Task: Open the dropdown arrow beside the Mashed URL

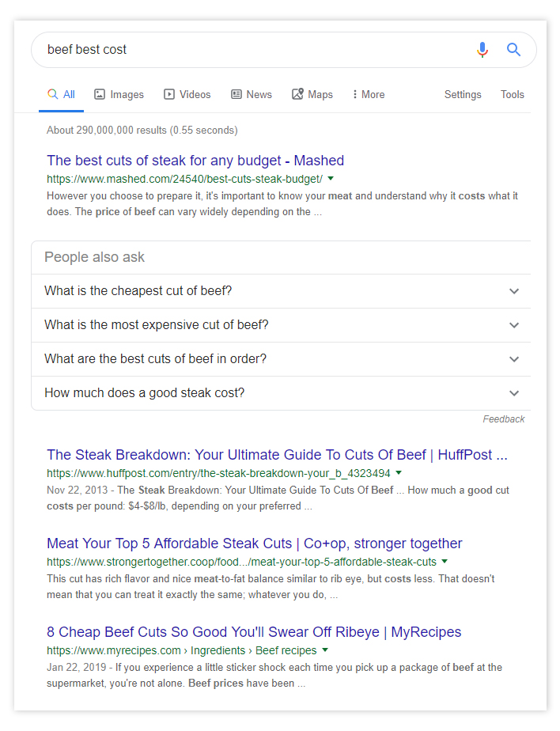Action: (x=330, y=179)
